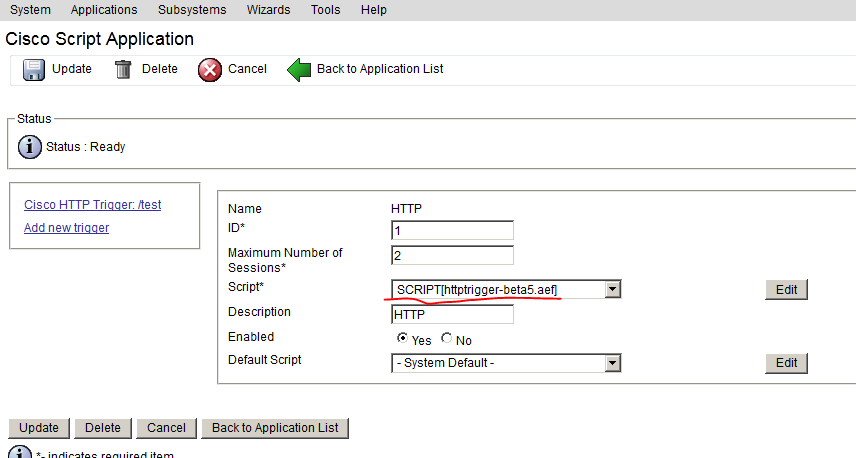Click the bottom Update button
856x458 pixels.
[39, 428]
